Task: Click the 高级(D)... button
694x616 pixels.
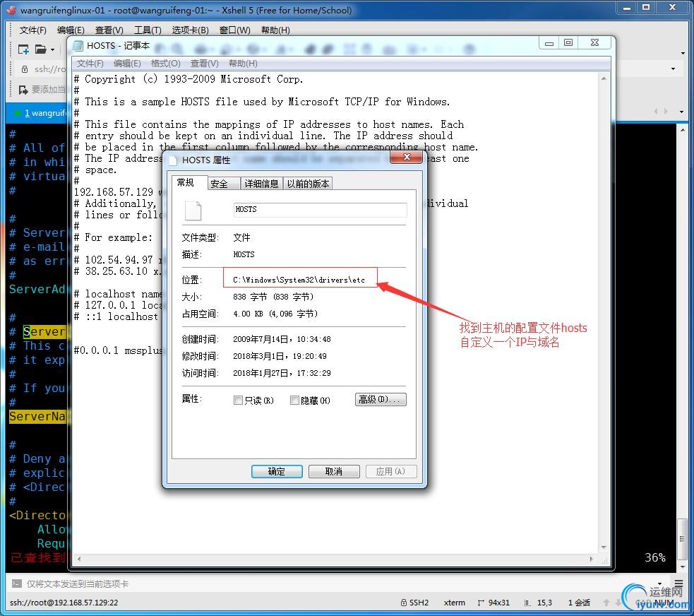Action: pyautogui.click(x=381, y=399)
